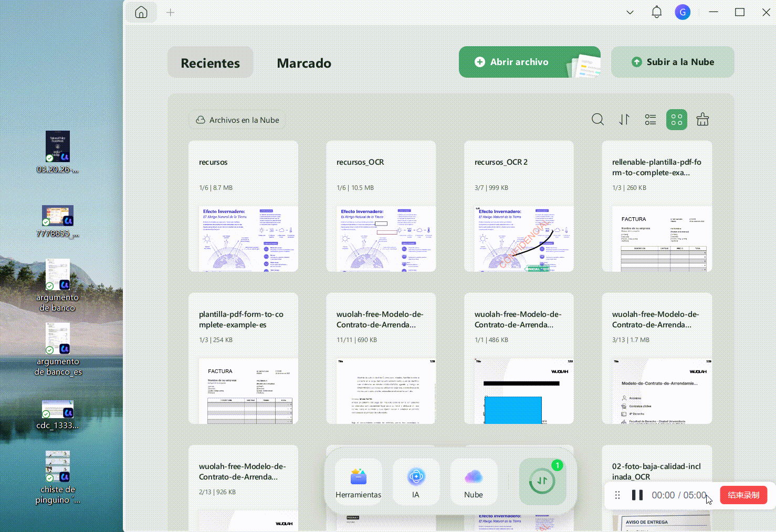Open plantilla-pdf-form-to-complete-example-es card
The height and width of the screenshot is (532, 776).
point(244,358)
